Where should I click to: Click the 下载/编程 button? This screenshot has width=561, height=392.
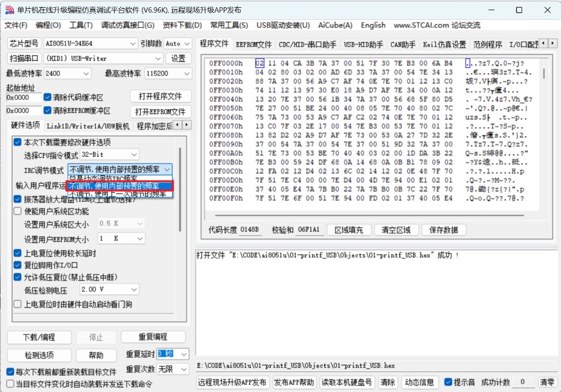39,337
